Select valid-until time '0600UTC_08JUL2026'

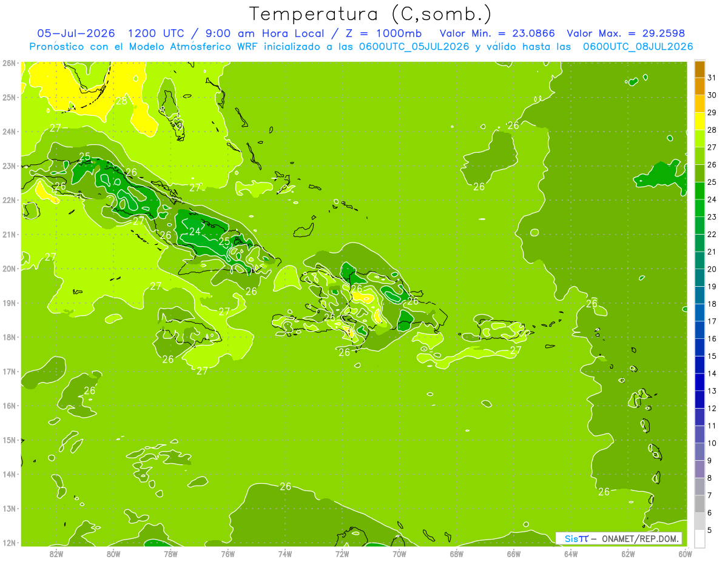tap(638, 46)
